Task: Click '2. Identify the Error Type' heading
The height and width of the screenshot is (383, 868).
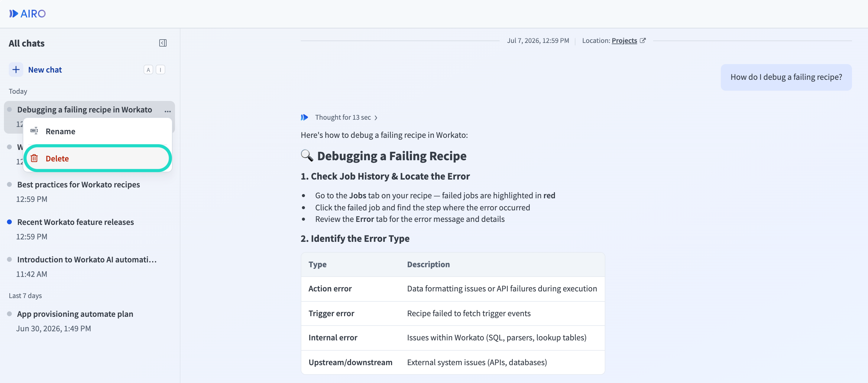Action: point(355,239)
